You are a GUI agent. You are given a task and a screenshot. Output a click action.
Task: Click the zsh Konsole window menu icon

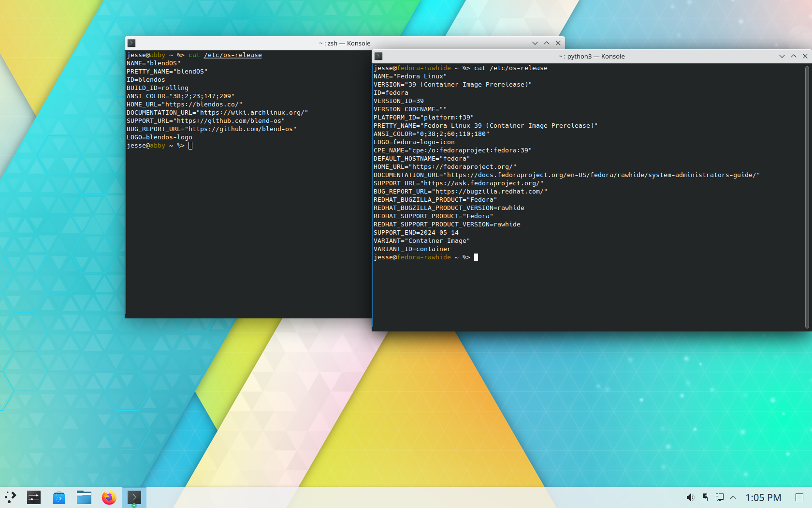pyautogui.click(x=131, y=43)
